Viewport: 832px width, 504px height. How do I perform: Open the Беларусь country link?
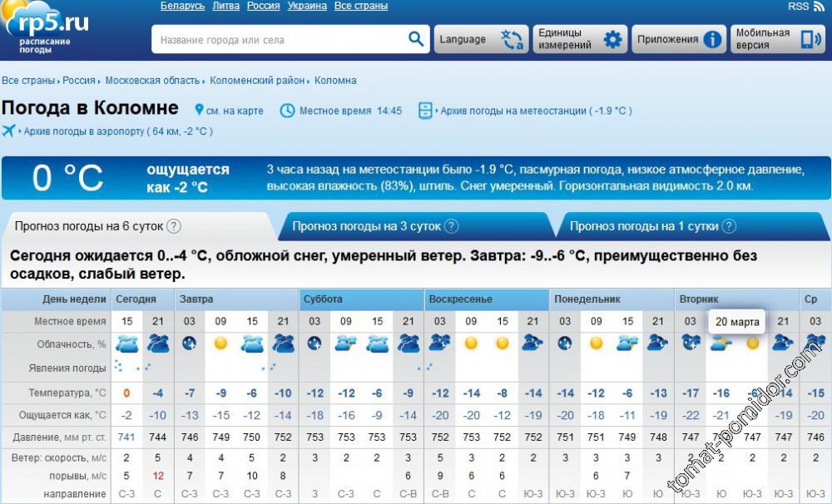182,6
